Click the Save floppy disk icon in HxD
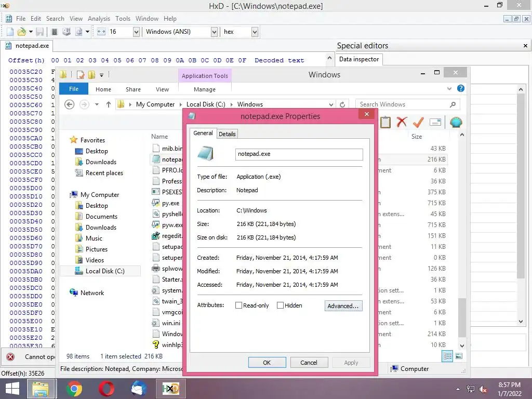532x399 pixels. (x=39, y=32)
